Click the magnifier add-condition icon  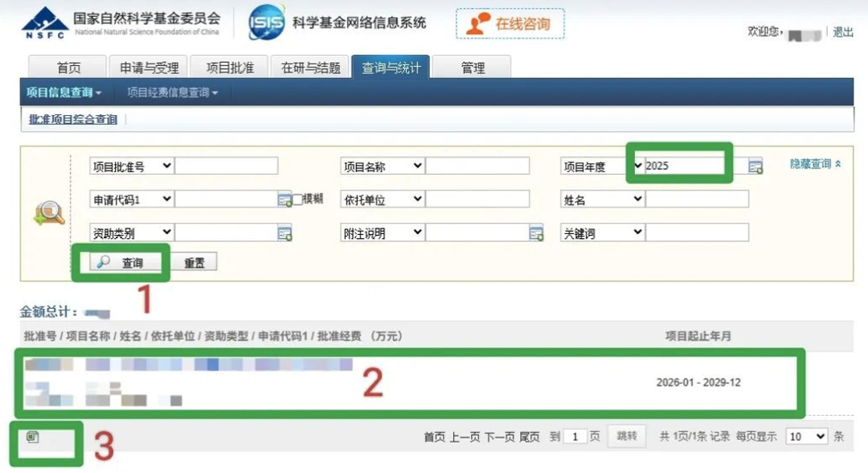49,213
